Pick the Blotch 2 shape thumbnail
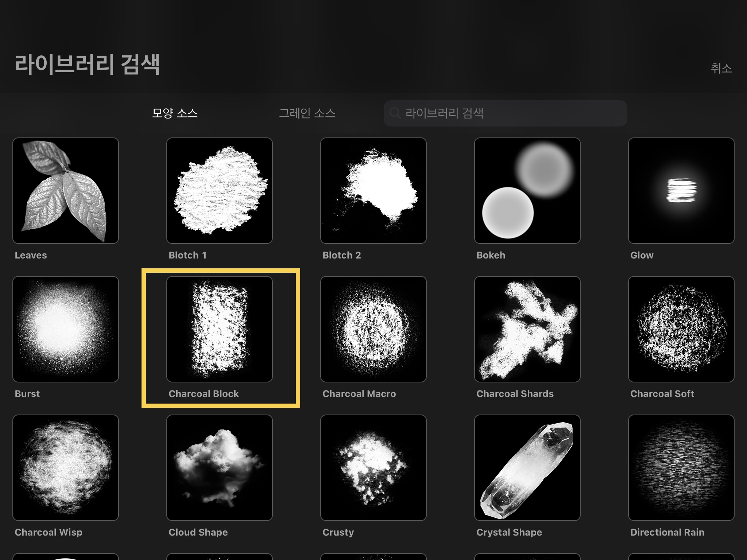 (x=373, y=190)
